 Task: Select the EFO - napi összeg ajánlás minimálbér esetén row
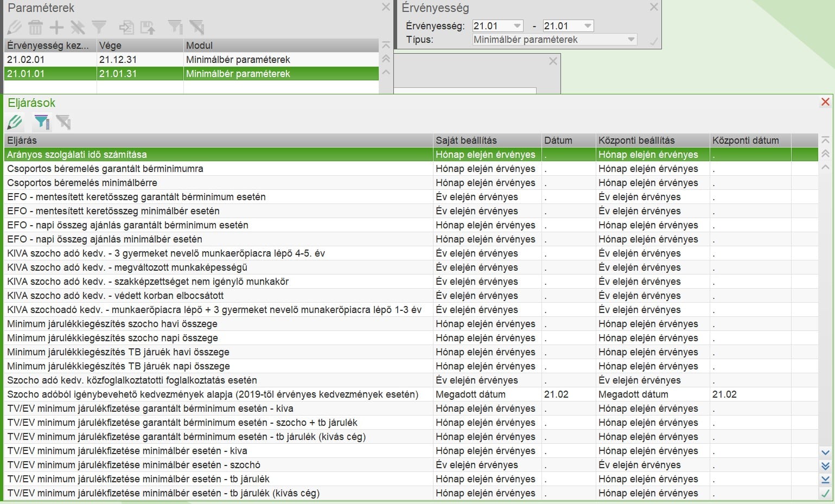click(217, 239)
